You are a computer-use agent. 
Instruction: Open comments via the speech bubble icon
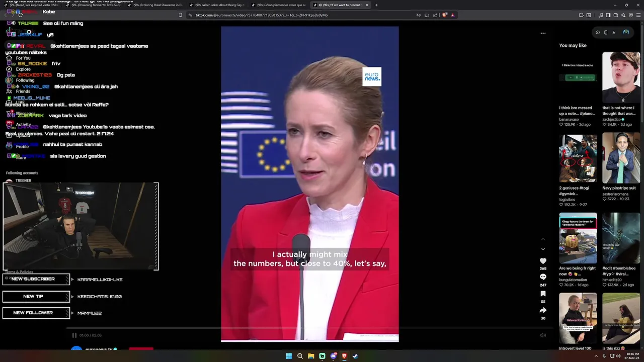point(543,277)
